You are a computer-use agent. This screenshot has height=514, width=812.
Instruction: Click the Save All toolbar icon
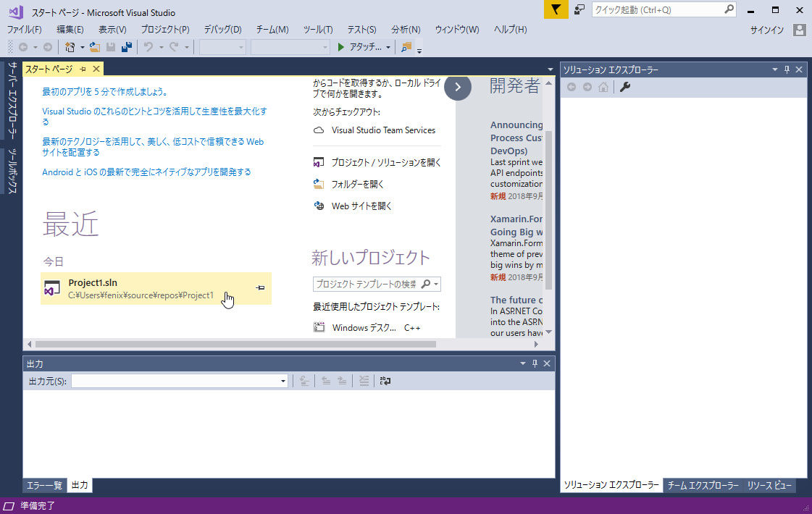point(127,47)
